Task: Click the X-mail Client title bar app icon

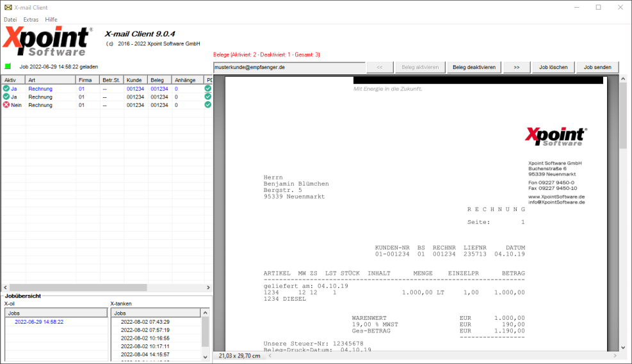Action: [8, 7]
